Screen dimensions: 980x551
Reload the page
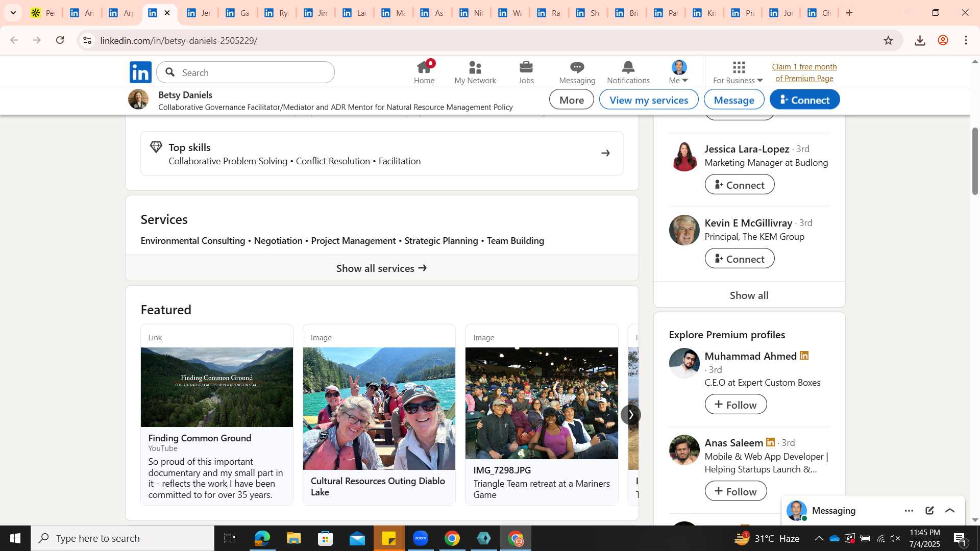(x=60, y=40)
